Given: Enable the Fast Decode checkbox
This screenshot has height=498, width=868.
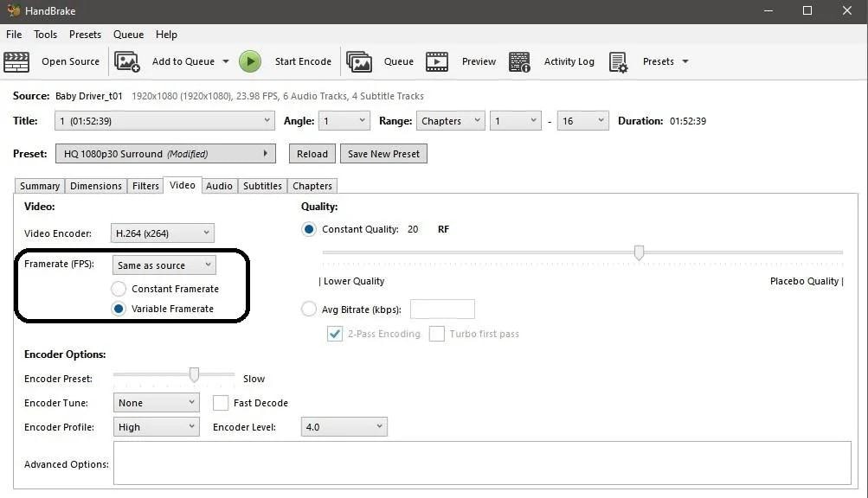Looking at the screenshot, I should pyautogui.click(x=221, y=403).
